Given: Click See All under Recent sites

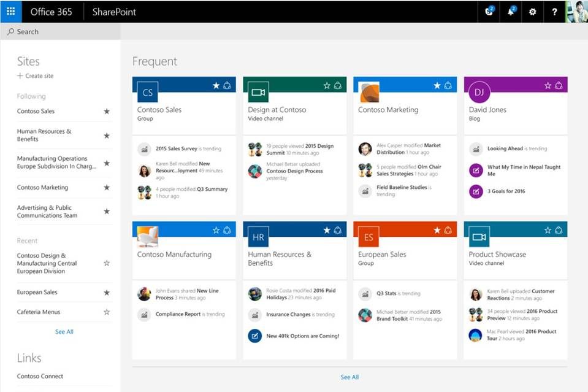Looking at the screenshot, I should (x=64, y=332).
